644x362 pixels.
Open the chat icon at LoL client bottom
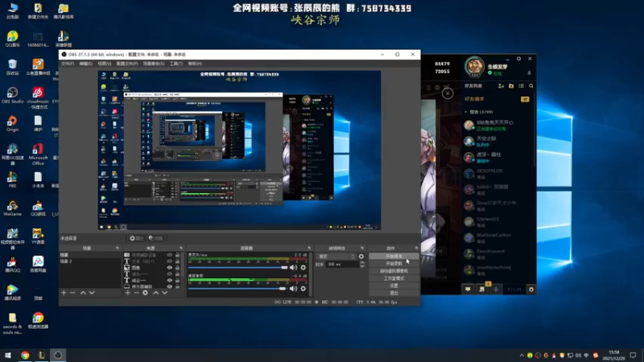468,290
